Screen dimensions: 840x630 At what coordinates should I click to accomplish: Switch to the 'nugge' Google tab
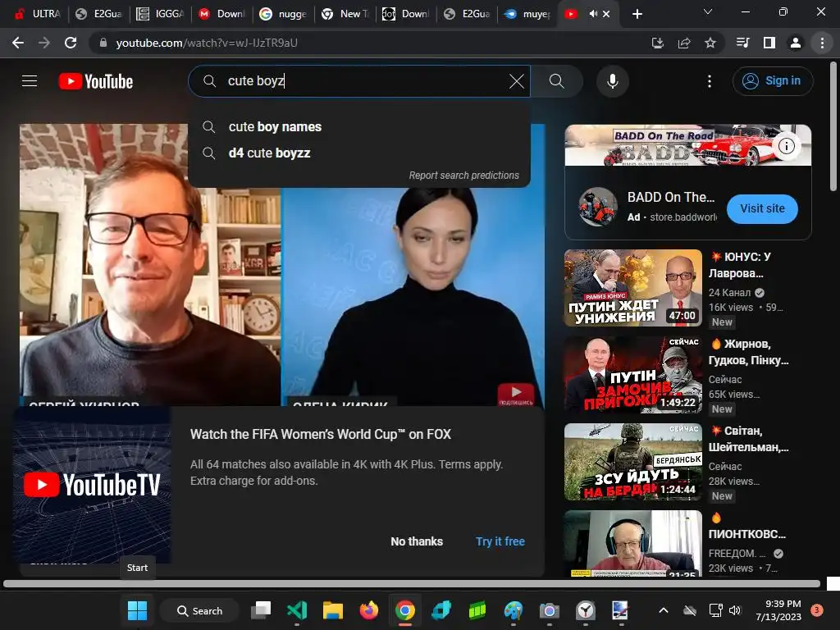(x=283, y=14)
